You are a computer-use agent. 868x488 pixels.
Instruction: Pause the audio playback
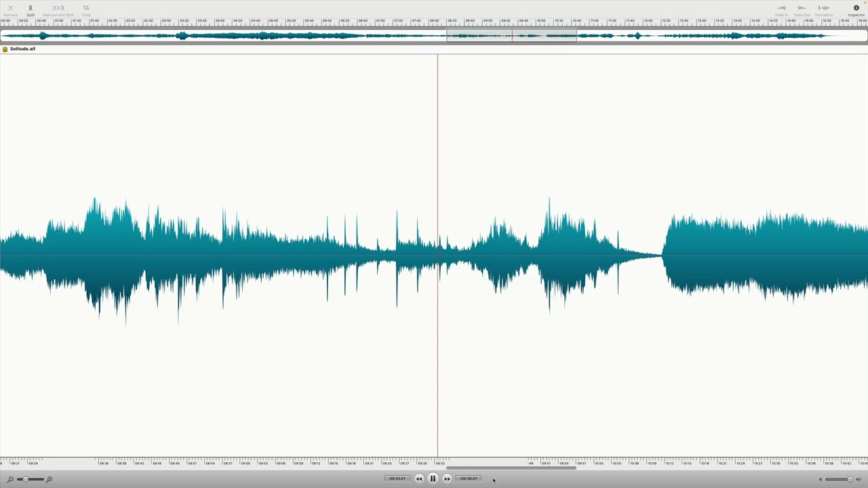(433, 479)
